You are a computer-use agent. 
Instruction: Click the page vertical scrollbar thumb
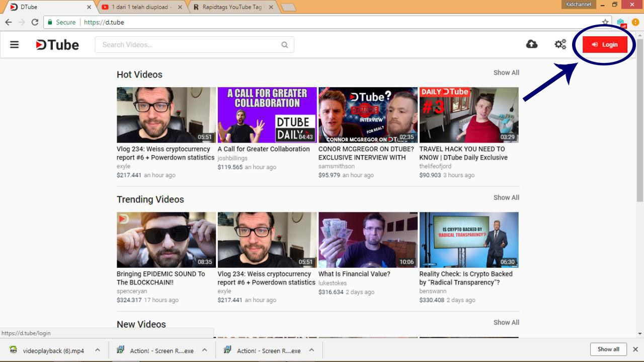tap(640, 120)
